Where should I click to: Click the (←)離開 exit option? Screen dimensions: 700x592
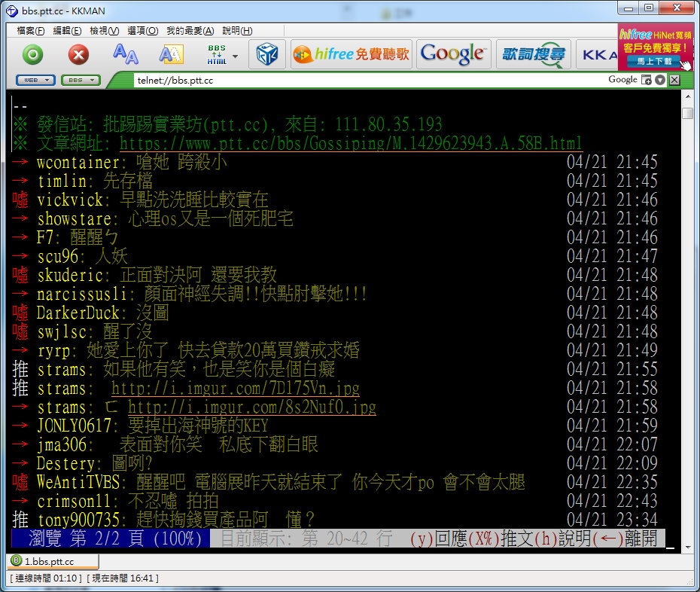pyautogui.click(x=625, y=539)
